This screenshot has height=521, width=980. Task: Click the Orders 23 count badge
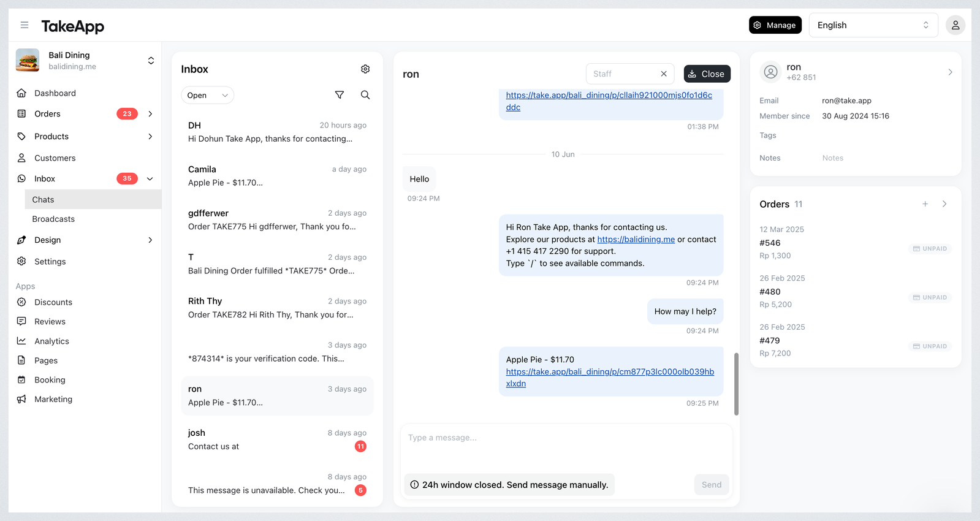click(127, 114)
